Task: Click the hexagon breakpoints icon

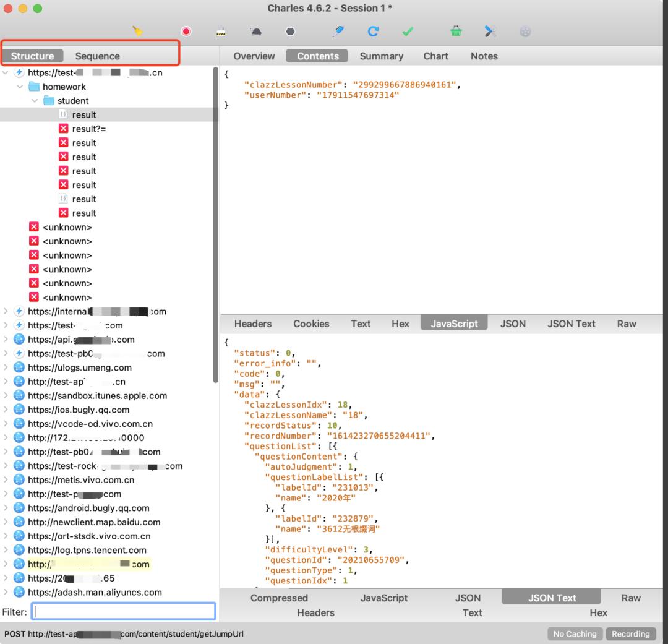Action: tap(290, 32)
